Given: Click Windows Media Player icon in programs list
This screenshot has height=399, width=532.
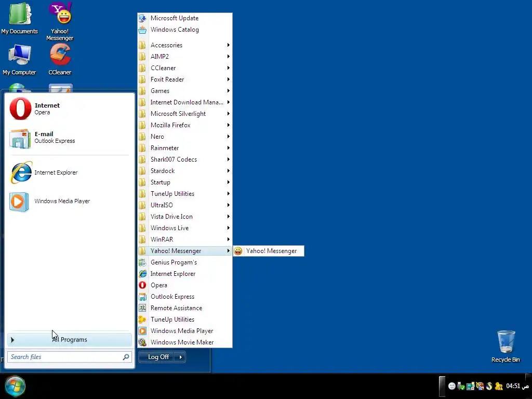Looking at the screenshot, I should (x=142, y=331).
